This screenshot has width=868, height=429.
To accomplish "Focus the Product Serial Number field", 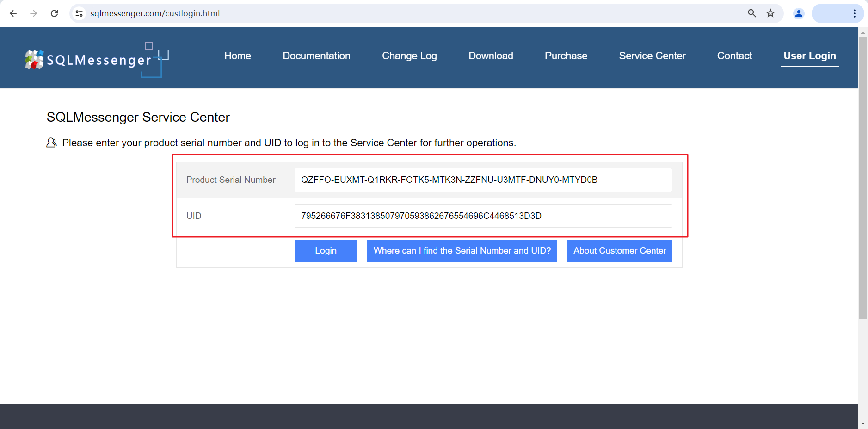I will coord(483,180).
